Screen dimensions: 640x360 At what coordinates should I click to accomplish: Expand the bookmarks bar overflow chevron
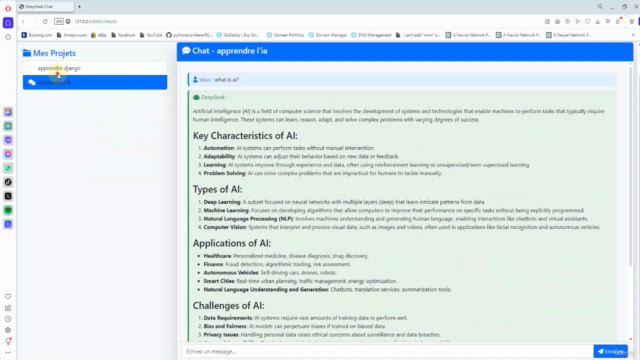pyautogui.click(x=633, y=35)
